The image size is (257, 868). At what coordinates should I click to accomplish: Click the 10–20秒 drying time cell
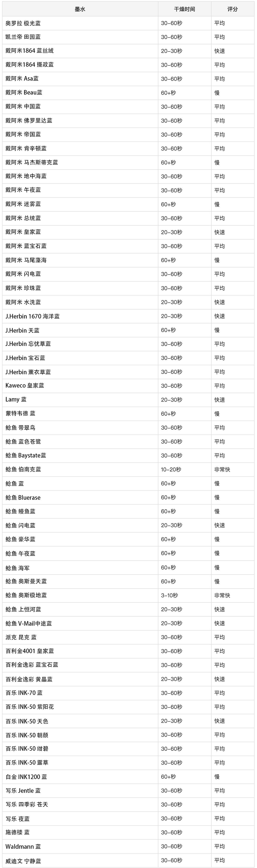(171, 469)
